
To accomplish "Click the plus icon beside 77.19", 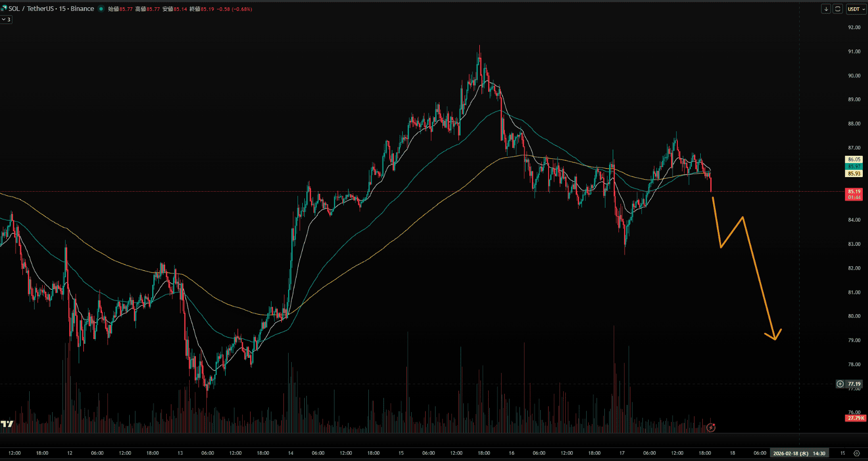I will pos(840,384).
